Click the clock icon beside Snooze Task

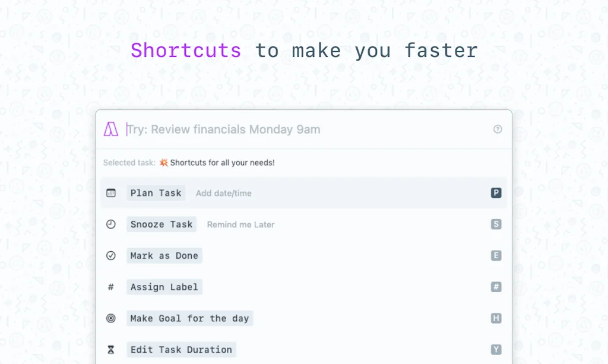coord(111,224)
